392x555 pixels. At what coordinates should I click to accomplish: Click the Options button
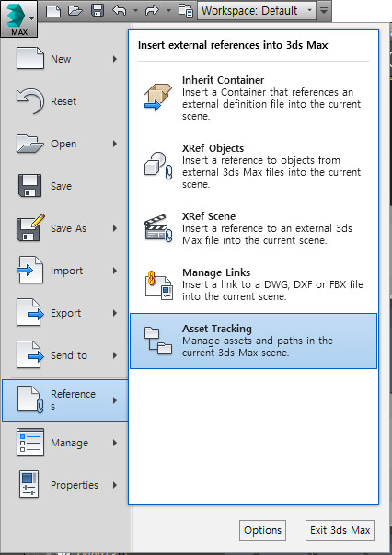tap(262, 530)
